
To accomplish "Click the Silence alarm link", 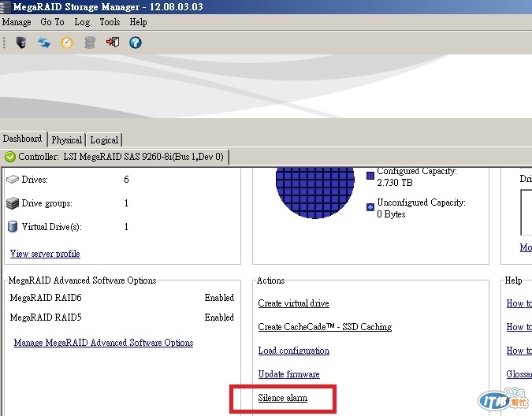I will (283, 398).
